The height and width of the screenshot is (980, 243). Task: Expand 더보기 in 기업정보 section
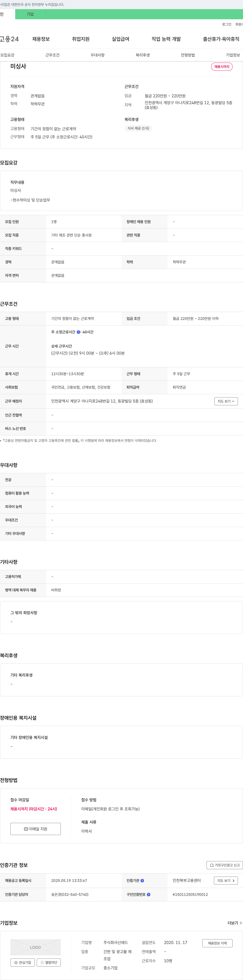(x=235, y=923)
